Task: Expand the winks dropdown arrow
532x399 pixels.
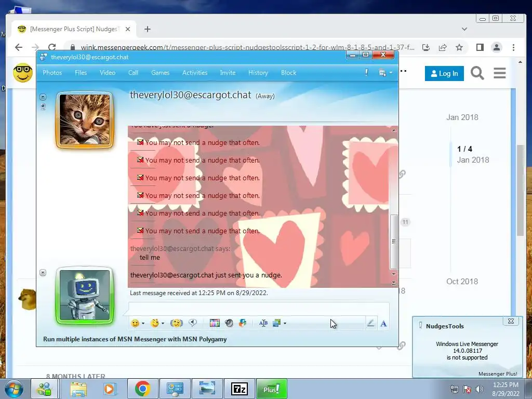Action: pos(163,323)
